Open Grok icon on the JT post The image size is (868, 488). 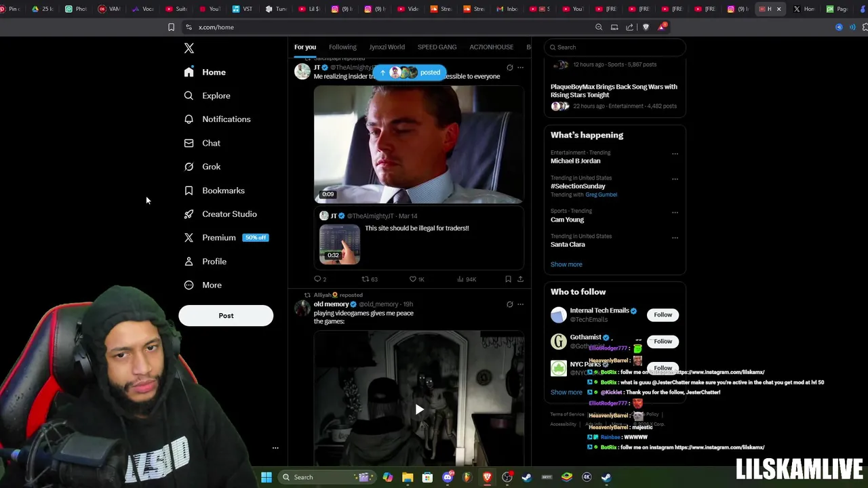tap(510, 68)
